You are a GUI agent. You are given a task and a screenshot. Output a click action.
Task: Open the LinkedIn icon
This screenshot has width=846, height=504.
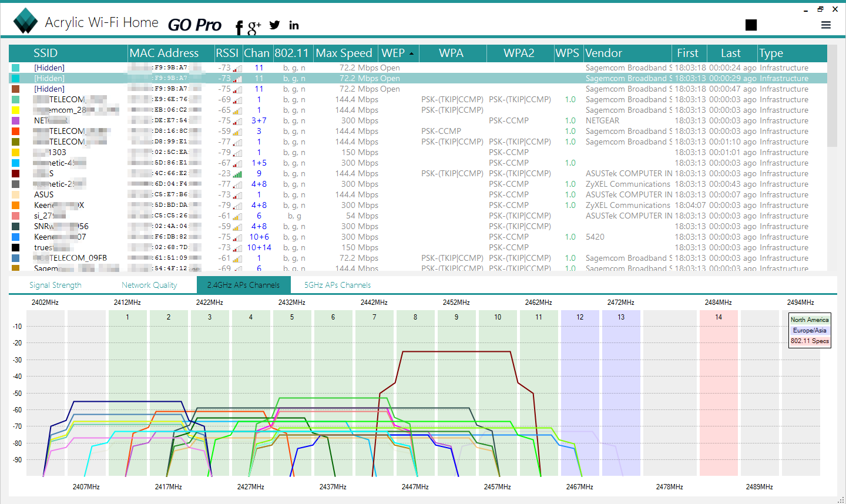tap(294, 25)
